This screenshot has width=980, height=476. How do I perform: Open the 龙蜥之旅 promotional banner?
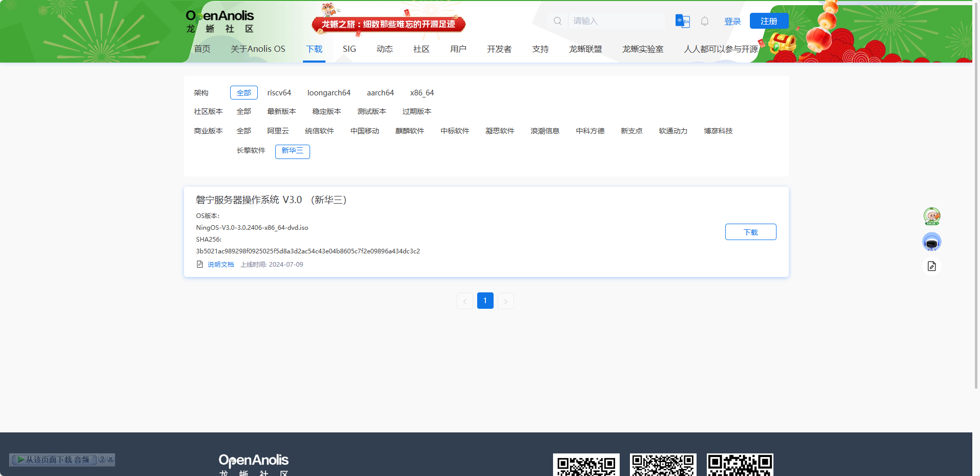(389, 24)
